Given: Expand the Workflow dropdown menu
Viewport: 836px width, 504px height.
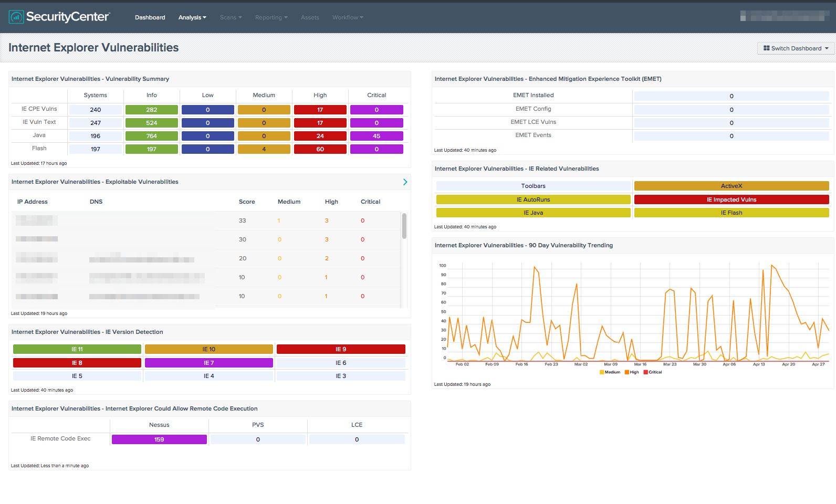Looking at the screenshot, I should [x=348, y=17].
